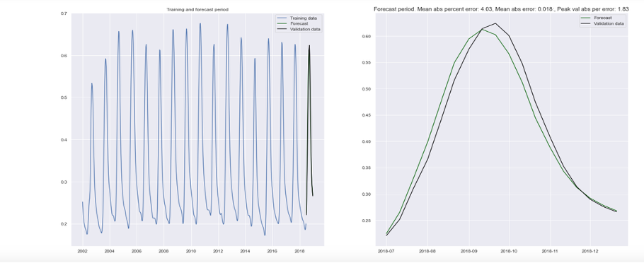Click the 'Training and forecast period' chart title

[x=197, y=9]
